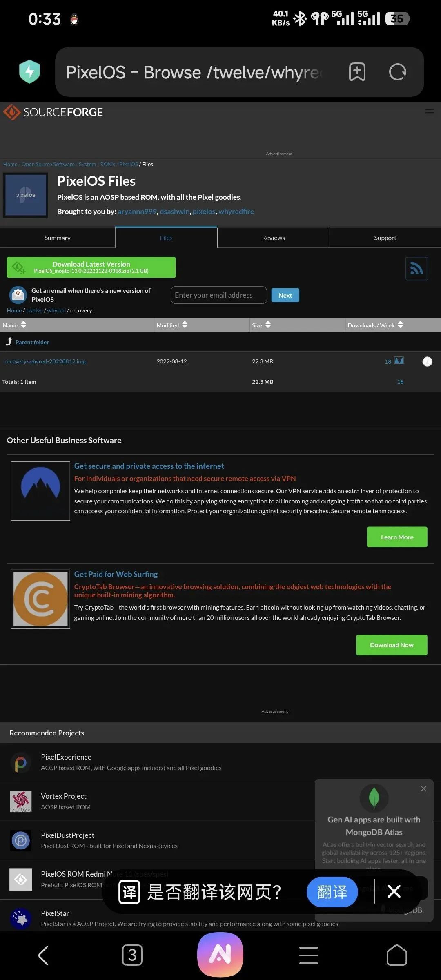Click the PixelDustProject icon
This screenshot has height=980, width=441.
tap(20, 840)
